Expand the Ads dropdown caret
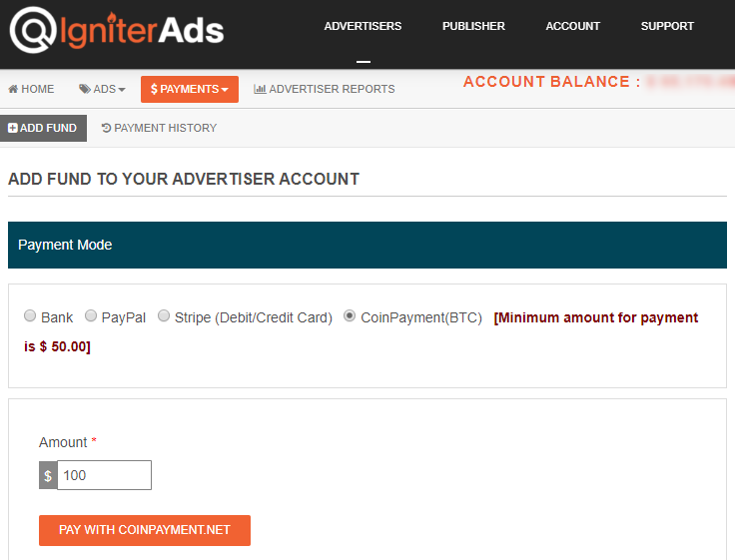Image resolution: width=735 pixels, height=560 pixels. pos(122,90)
